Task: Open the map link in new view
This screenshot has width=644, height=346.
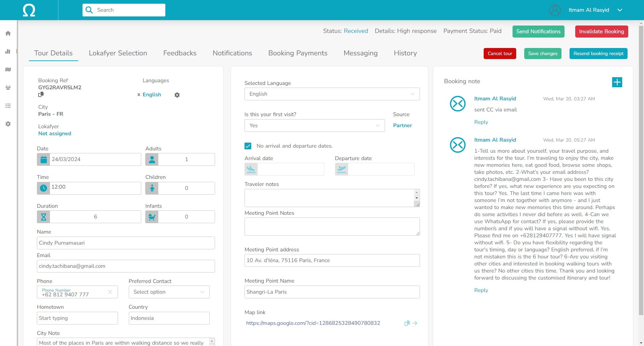Action: pyautogui.click(x=416, y=323)
